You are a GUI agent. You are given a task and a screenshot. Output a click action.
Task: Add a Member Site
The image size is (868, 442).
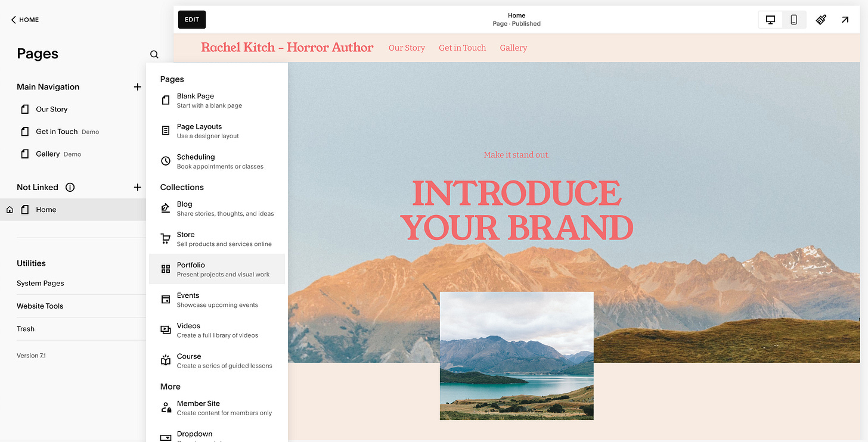(217, 407)
